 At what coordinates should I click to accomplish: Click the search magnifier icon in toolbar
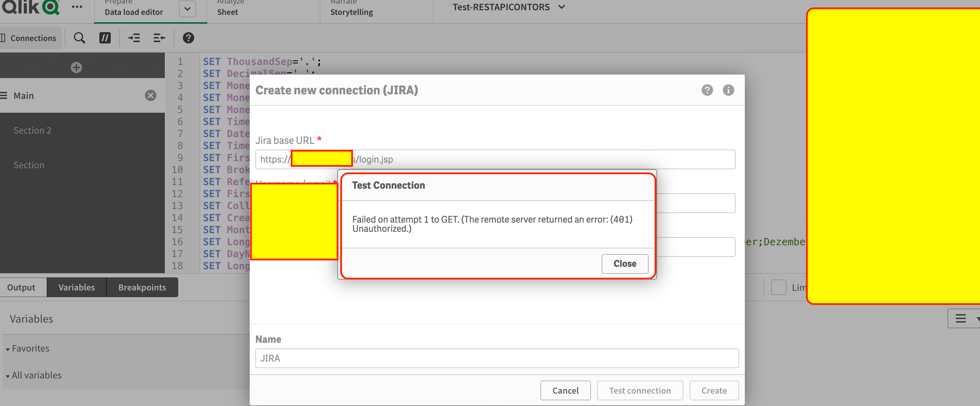pyautogui.click(x=79, y=38)
